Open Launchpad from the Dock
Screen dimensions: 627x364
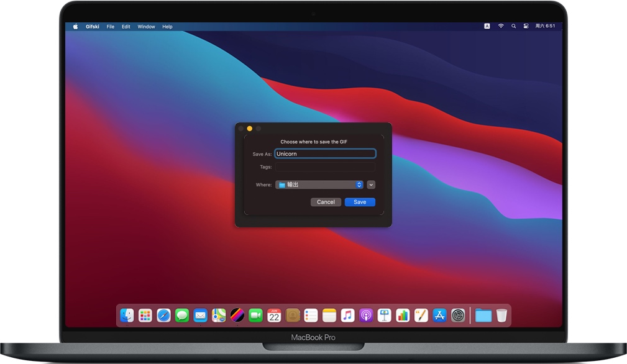coord(145,316)
